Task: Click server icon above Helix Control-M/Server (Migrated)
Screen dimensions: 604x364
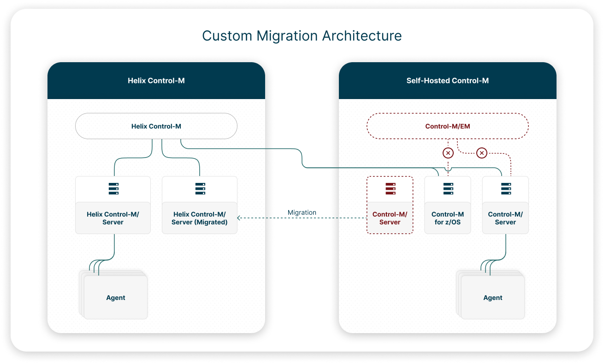Action: point(200,189)
